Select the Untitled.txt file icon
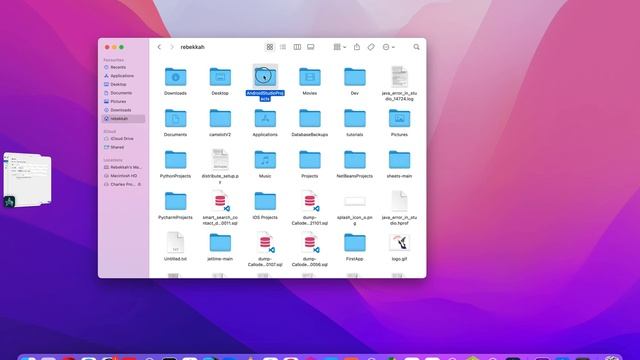 [176, 242]
